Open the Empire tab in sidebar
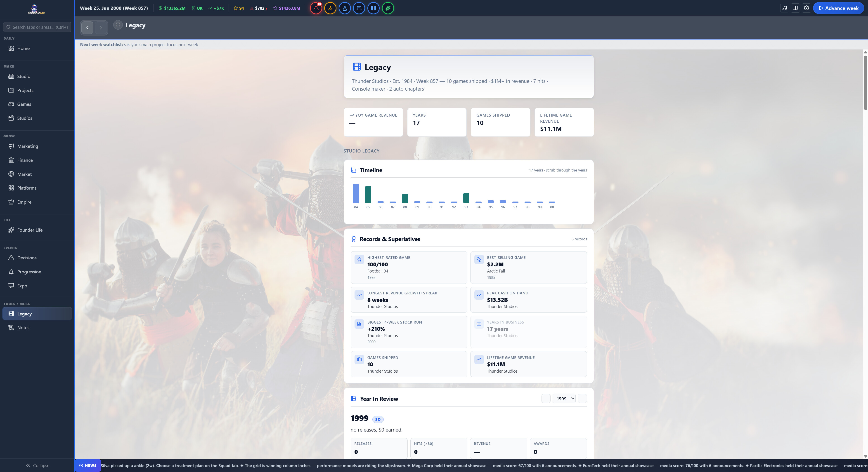Viewport: 868px width, 472px height. tap(37, 202)
